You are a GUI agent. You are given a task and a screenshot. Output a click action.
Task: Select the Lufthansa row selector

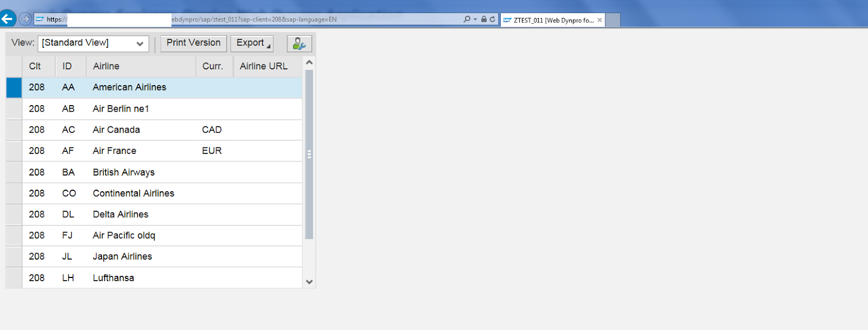click(x=14, y=278)
